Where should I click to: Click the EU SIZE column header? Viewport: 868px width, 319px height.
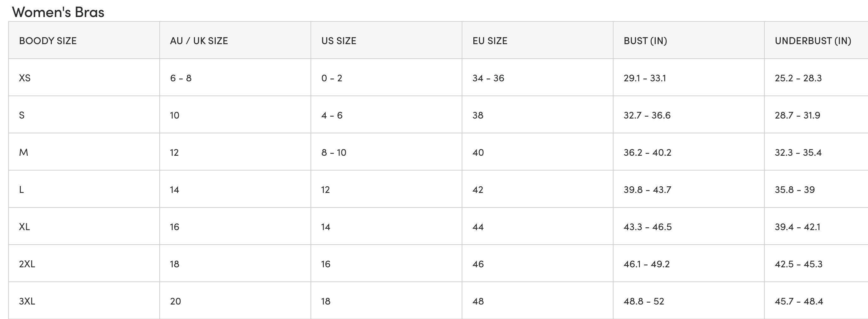[x=490, y=41]
